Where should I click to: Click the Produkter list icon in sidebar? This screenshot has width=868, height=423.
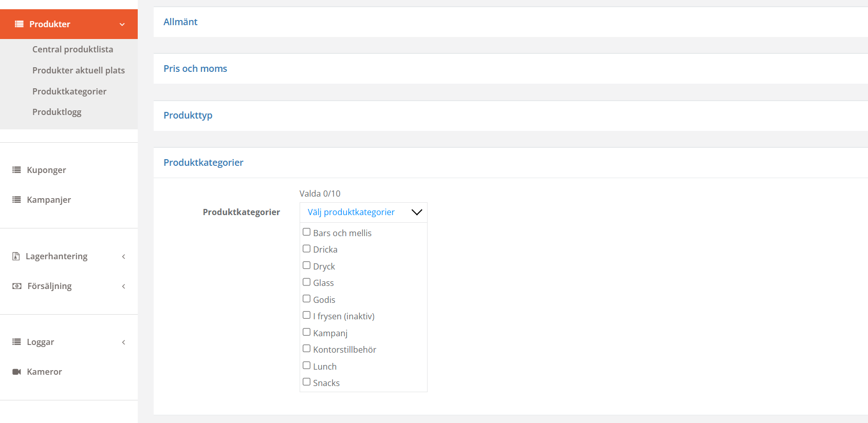click(19, 24)
